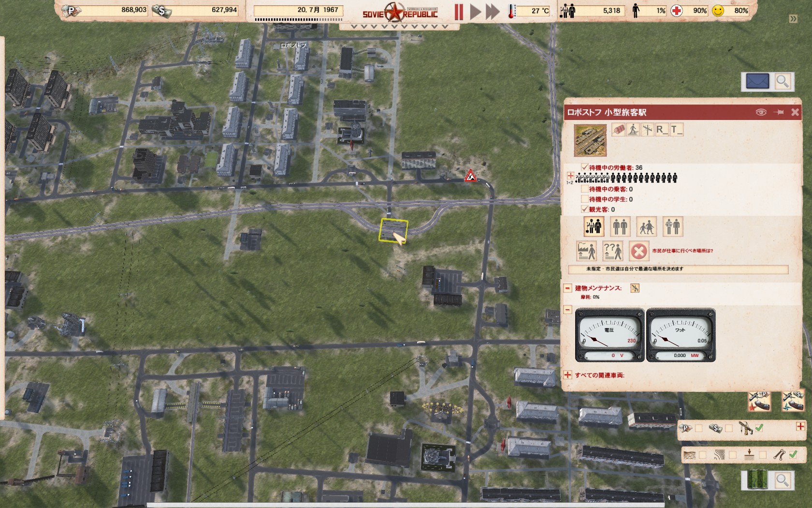Click the red X clear destination button
This screenshot has height=508, width=812.
(x=638, y=251)
